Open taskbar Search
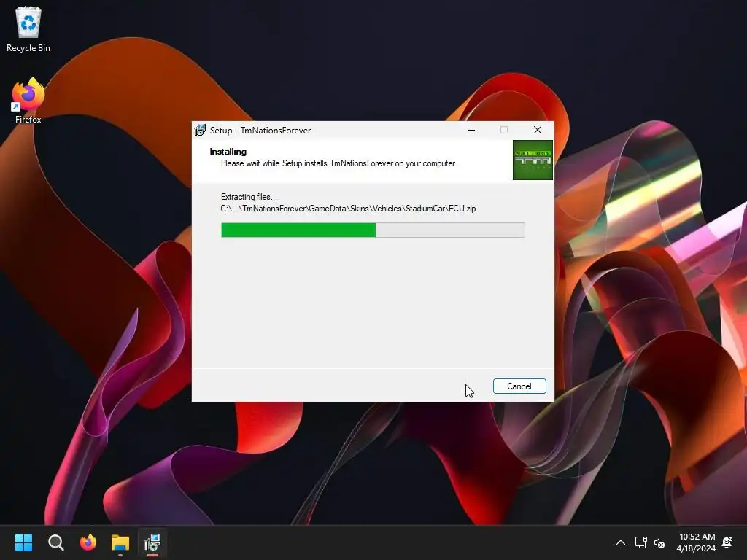Viewport: 747px width, 560px height. pos(55,542)
